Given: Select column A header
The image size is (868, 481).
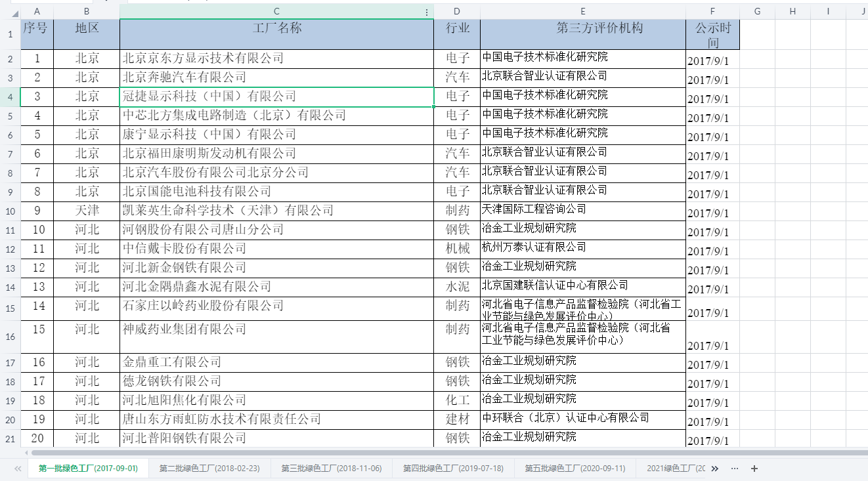Looking at the screenshot, I should coord(37,11).
